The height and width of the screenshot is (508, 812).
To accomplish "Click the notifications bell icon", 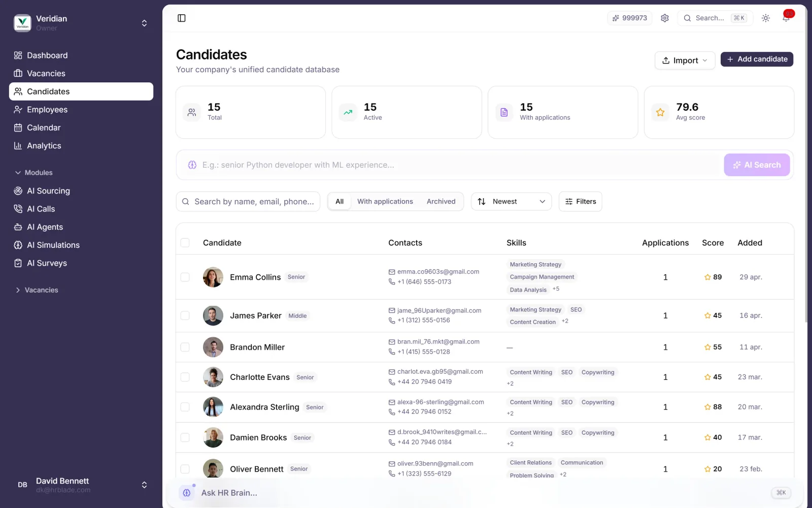I will (x=786, y=18).
